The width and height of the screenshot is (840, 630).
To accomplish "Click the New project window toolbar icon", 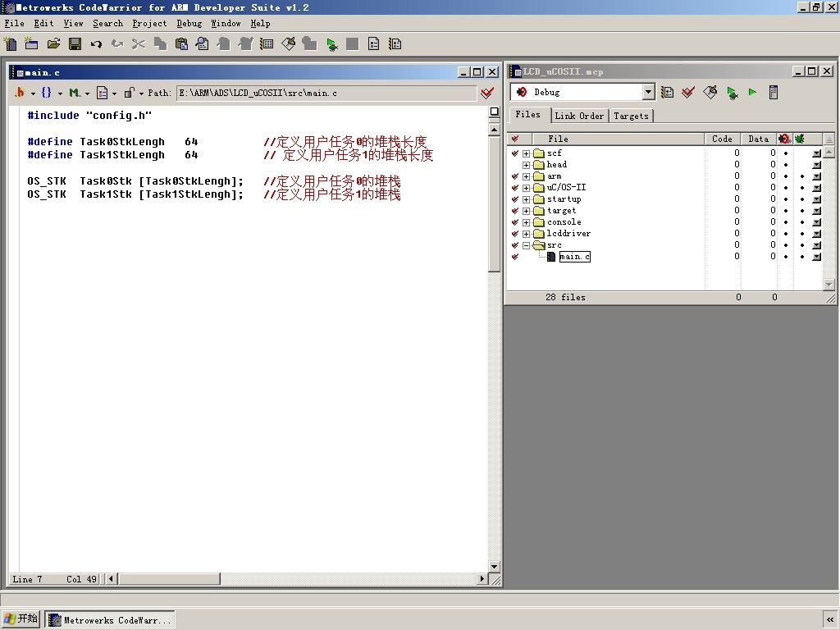I will (x=31, y=44).
